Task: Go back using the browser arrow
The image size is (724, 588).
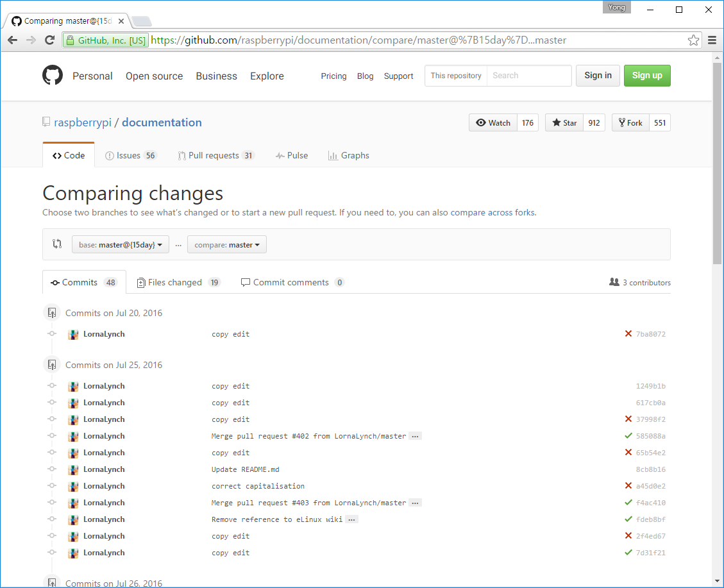Action: point(13,40)
